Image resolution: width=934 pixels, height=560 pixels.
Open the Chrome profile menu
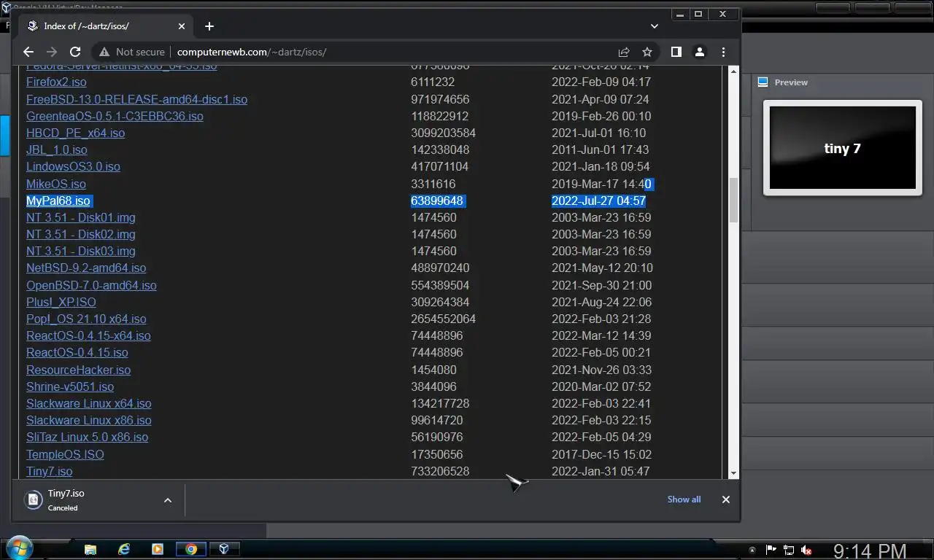tap(700, 52)
